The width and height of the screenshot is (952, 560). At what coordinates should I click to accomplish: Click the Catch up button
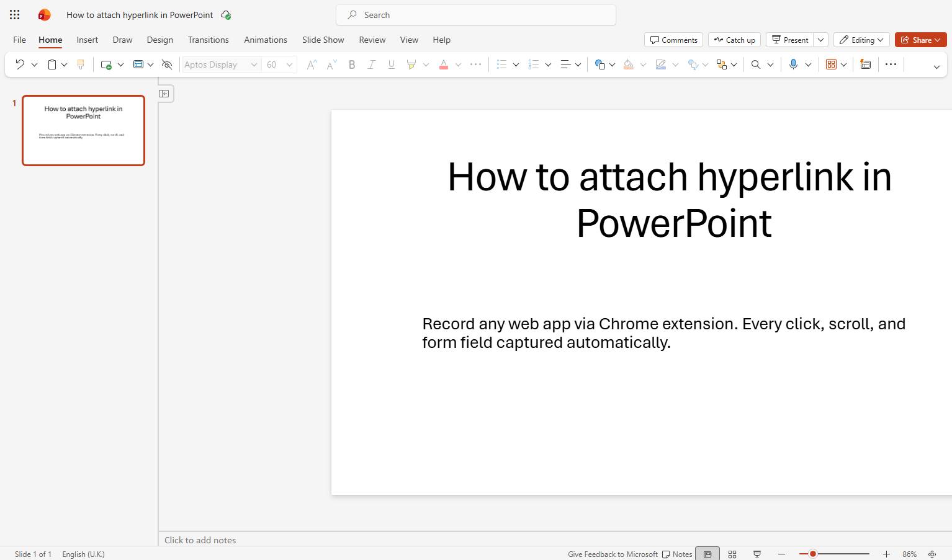pyautogui.click(x=735, y=40)
